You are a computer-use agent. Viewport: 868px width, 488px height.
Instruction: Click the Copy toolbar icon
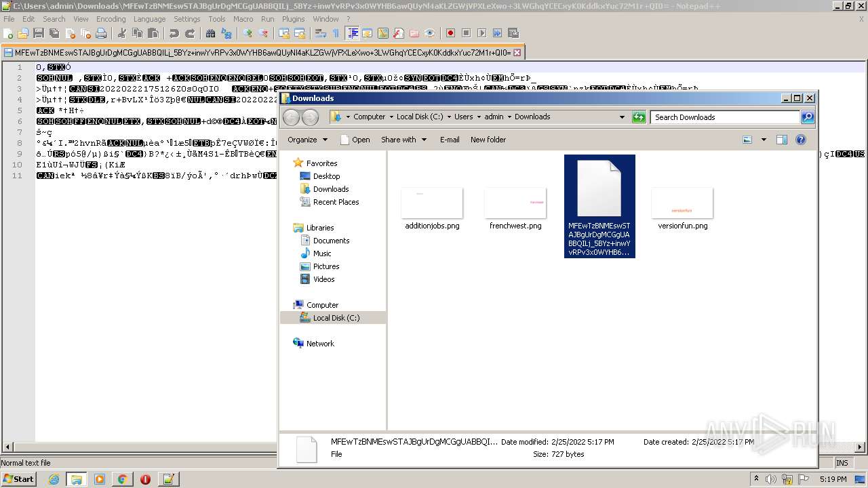coord(137,33)
